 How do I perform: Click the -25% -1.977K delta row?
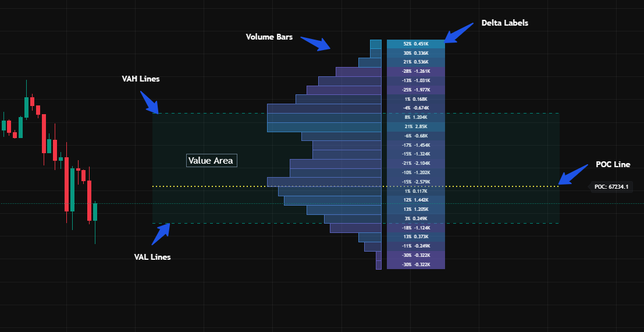click(x=415, y=90)
